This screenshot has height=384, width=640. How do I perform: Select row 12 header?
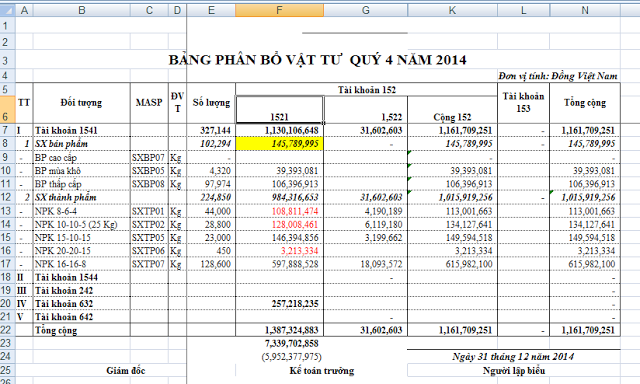coord(7,197)
